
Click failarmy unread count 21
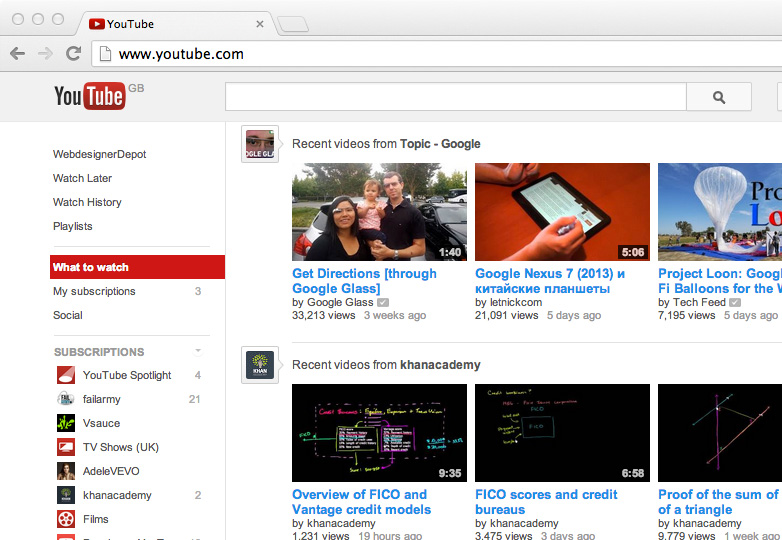point(195,399)
